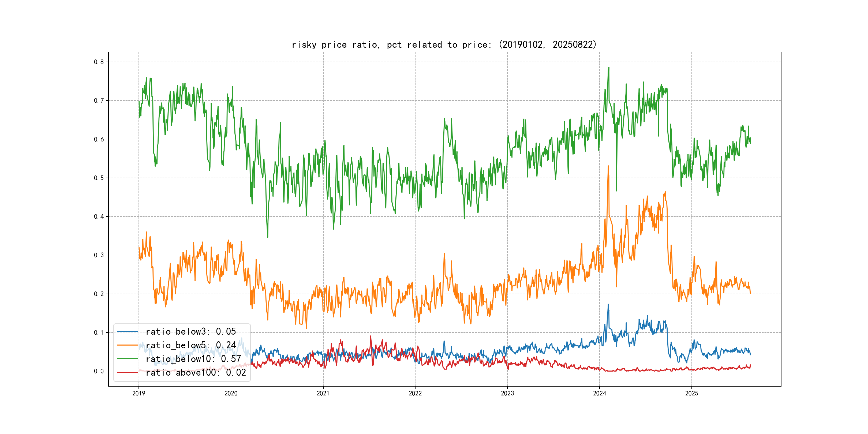The width and height of the screenshot is (868, 434).
Task: Click the 2025 x-axis tick label
Action: (692, 393)
